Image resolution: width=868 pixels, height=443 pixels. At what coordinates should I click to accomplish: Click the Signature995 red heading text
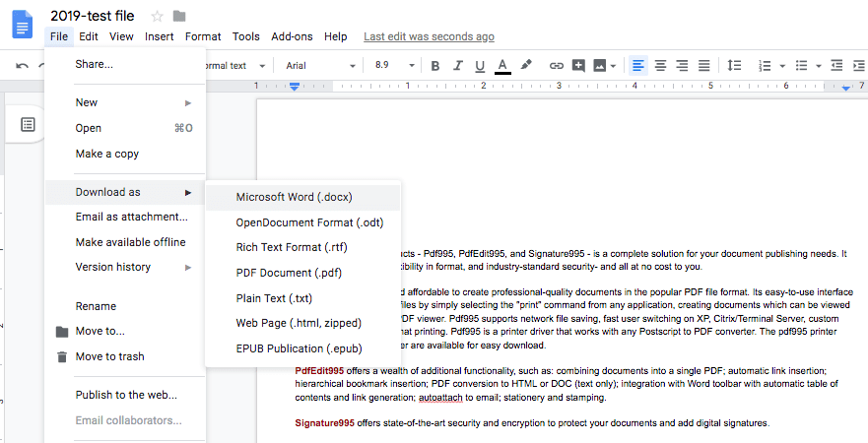click(324, 423)
